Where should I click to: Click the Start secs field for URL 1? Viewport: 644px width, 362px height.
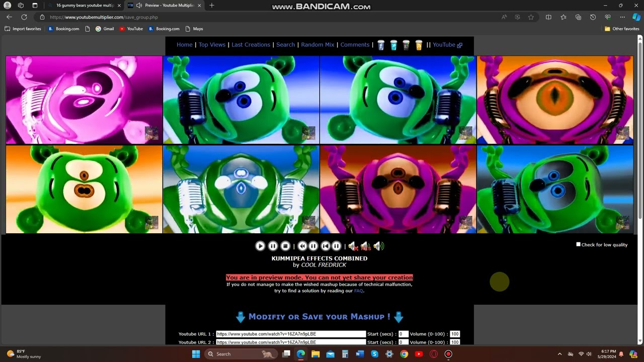pos(403,334)
